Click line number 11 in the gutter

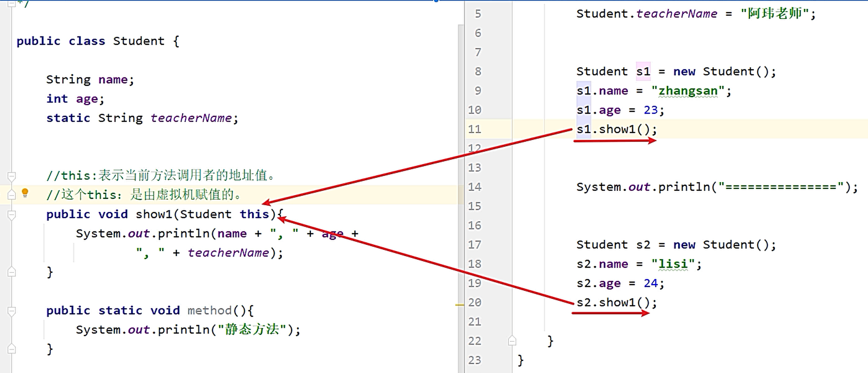tap(474, 129)
